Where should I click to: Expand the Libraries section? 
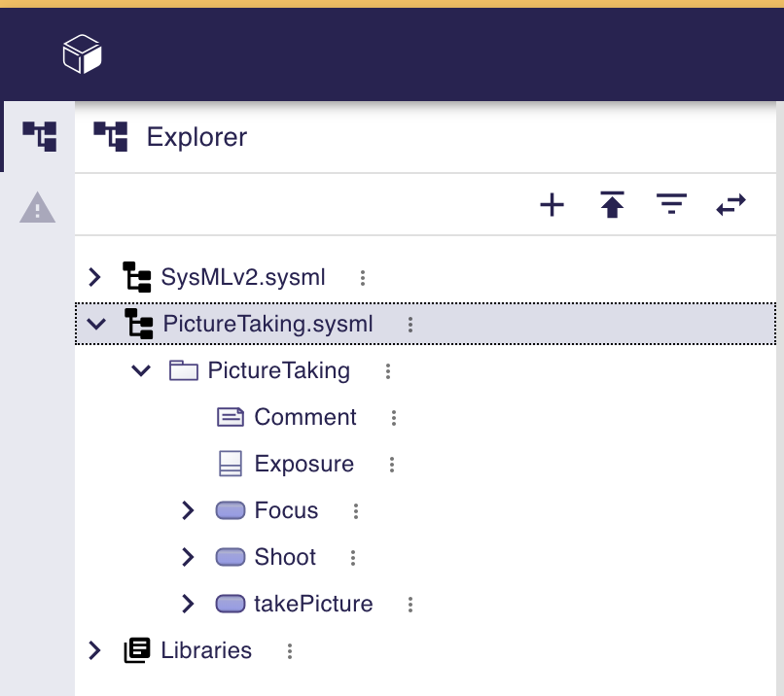click(93, 650)
